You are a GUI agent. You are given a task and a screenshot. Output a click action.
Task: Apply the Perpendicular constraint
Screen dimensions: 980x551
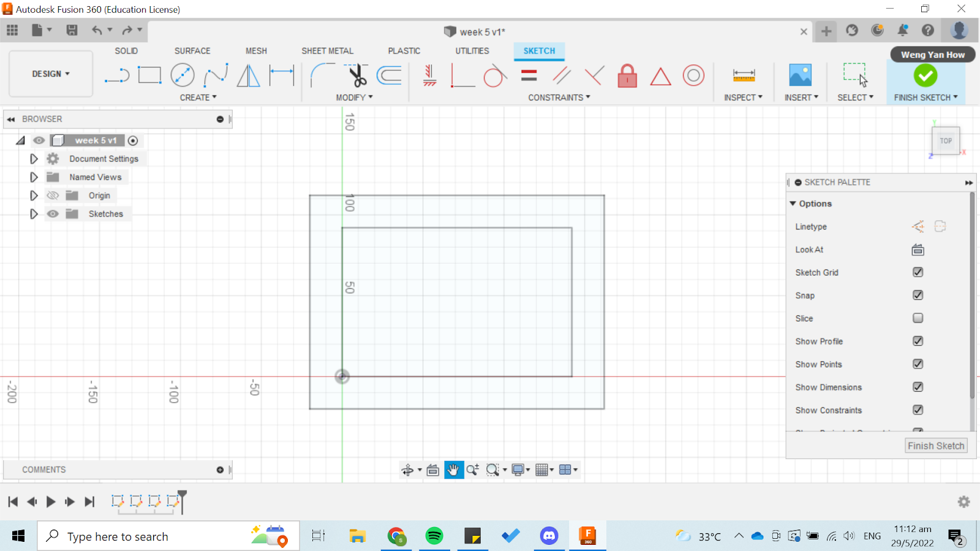click(x=594, y=75)
